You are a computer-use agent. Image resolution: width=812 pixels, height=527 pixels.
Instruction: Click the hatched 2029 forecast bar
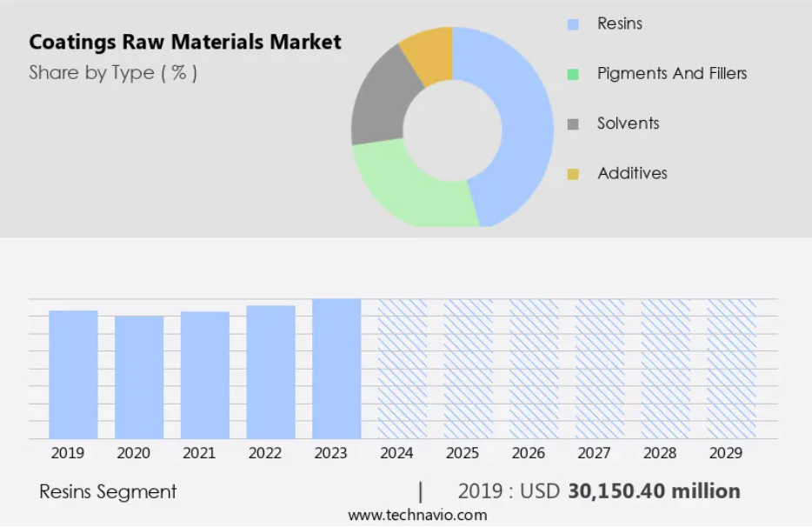tap(731, 369)
